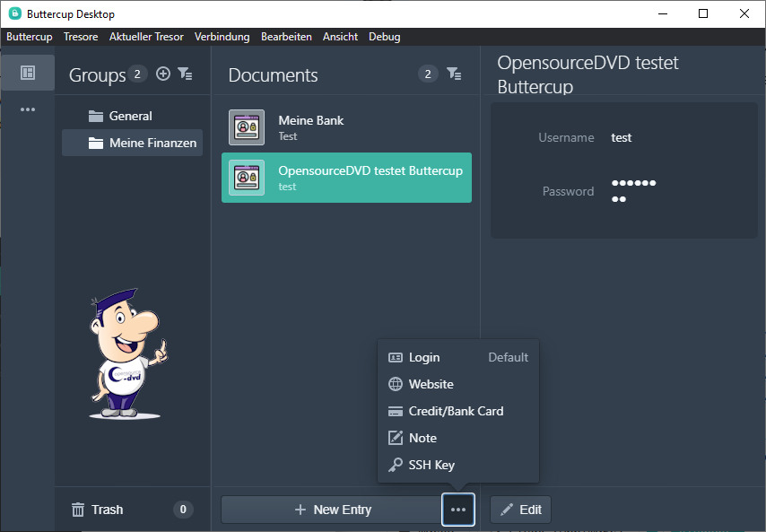Viewport: 766px width, 532px height.
Task: Open the Verbindung menu
Action: pyautogui.click(x=222, y=37)
